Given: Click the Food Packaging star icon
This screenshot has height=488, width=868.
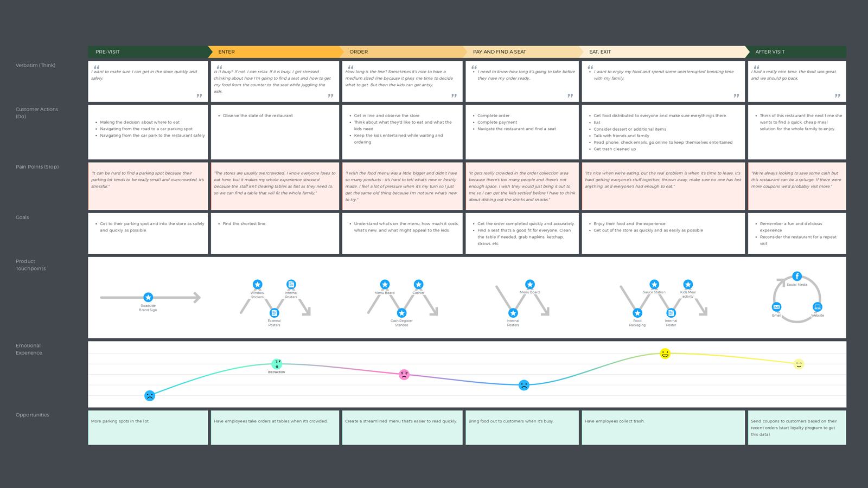Looking at the screenshot, I should click(x=637, y=313).
